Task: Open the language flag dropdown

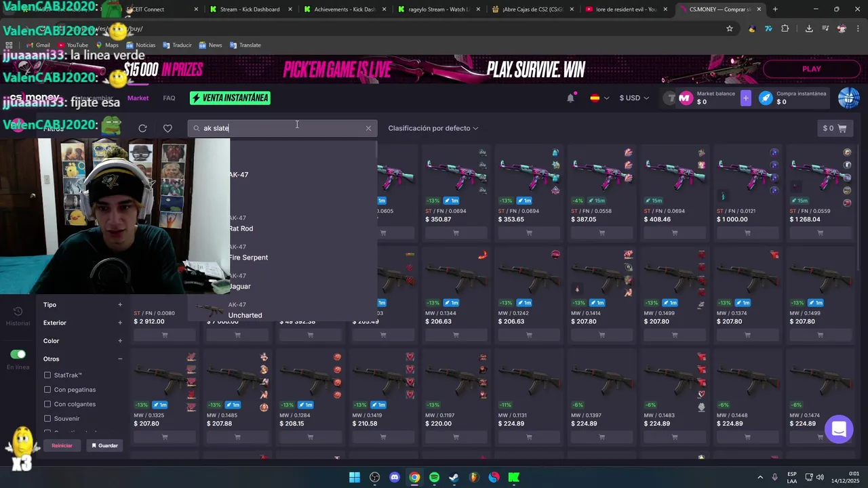Action: pyautogui.click(x=599, y=98)
